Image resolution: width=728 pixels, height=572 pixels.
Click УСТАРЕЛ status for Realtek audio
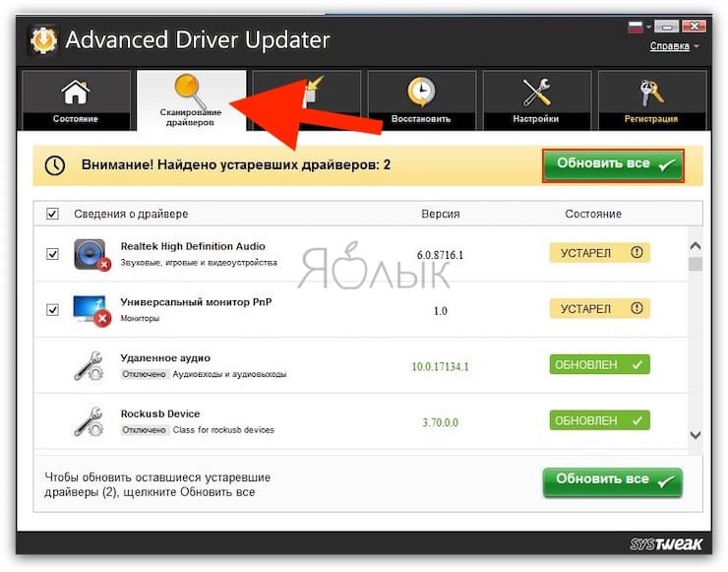(x=600, y=253)
